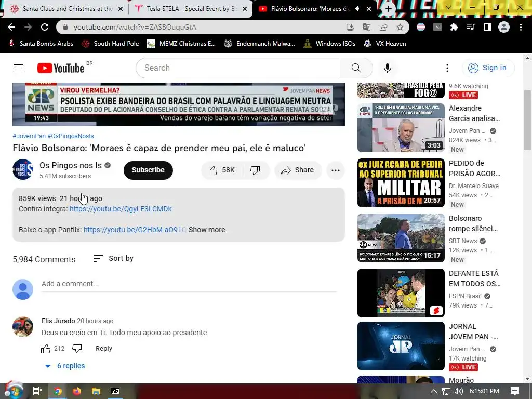
Task: Open the extensions puzzle icon
Action: [x=454, y=27]
